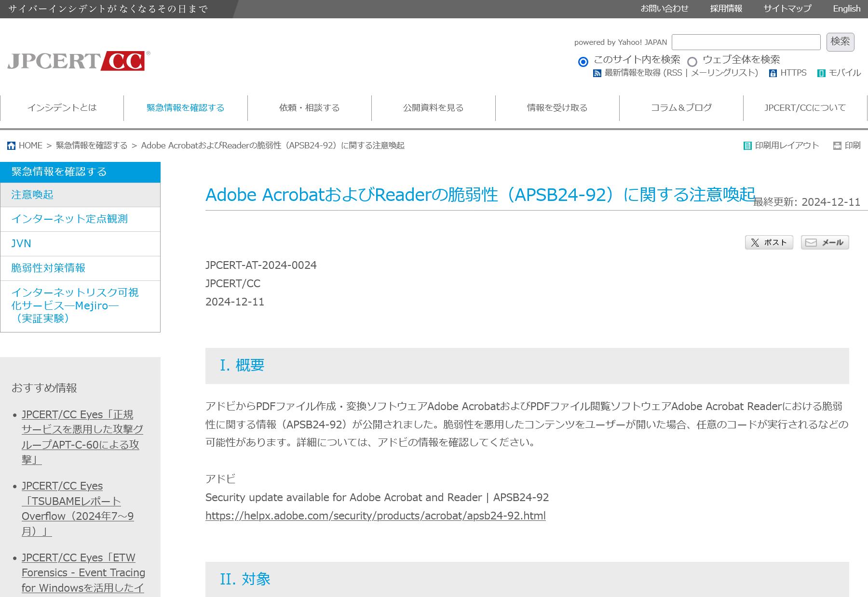Open サイトマップ link
The width and height of the screenshot is (868, 597).
787,9
